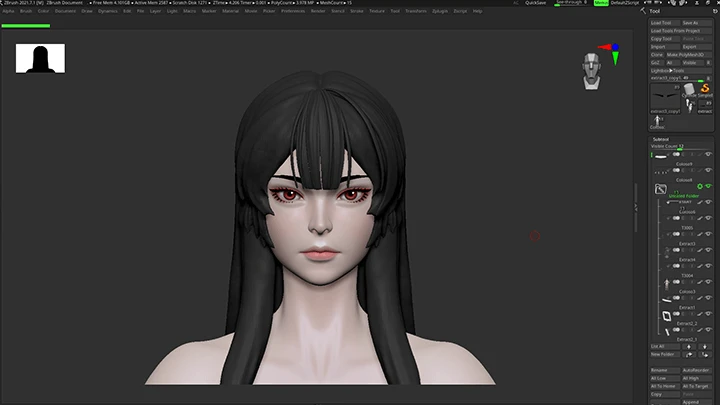The height and width of the screenshot is (405, 720).
Task: Click polypaint brush icon on T3005 row
Action: pyautogui.click(x=700, y=234)
